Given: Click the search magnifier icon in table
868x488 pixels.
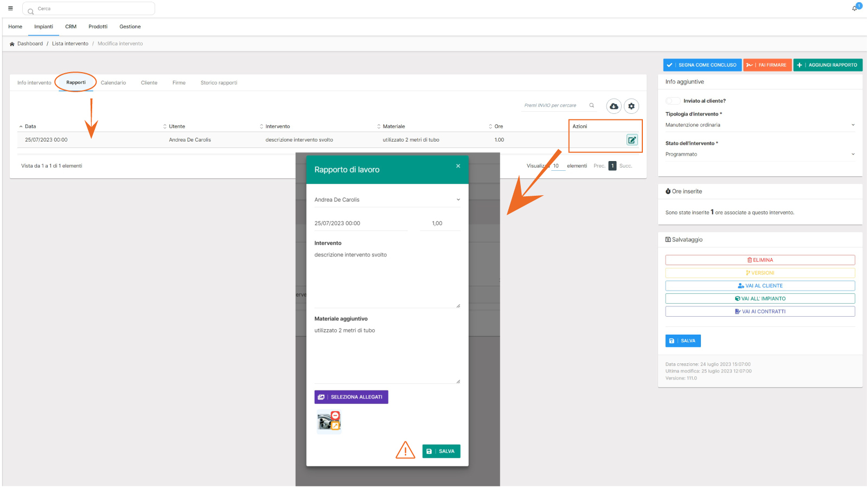Looking at the screenshot, I should 592,106.
